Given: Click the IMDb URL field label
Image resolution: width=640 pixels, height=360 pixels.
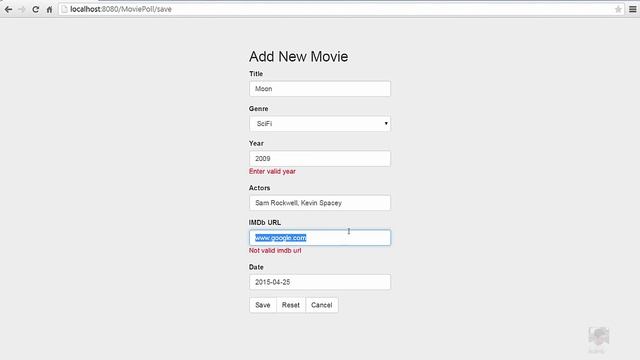Looking at the screenshot, I should coord(265,222).
